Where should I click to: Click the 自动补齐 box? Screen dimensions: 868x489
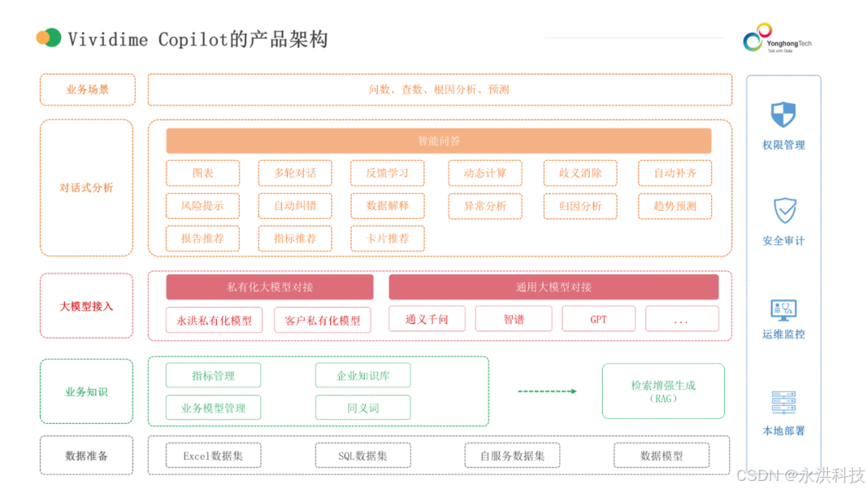[675, 174]
